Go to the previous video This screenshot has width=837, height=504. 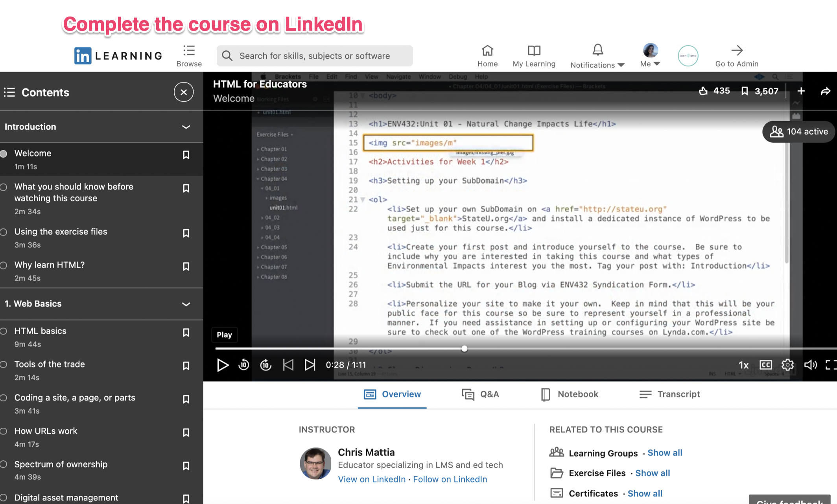tap(288, 365)
